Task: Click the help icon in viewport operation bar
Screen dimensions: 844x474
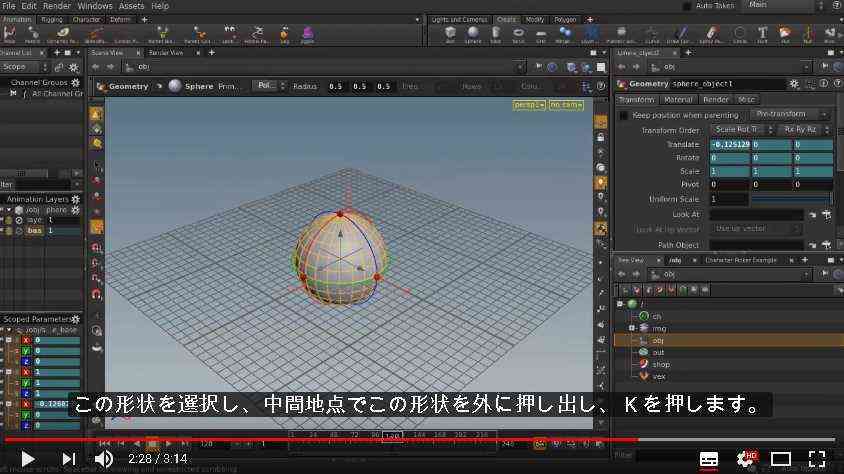Action: tap(601, 86)
